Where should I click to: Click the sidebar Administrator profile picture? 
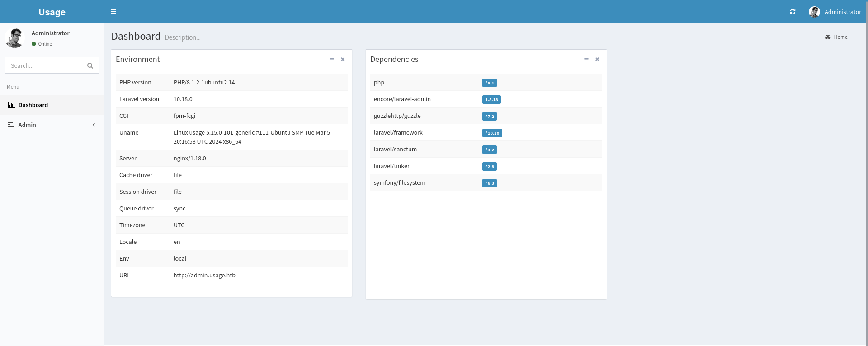point(15,38)
